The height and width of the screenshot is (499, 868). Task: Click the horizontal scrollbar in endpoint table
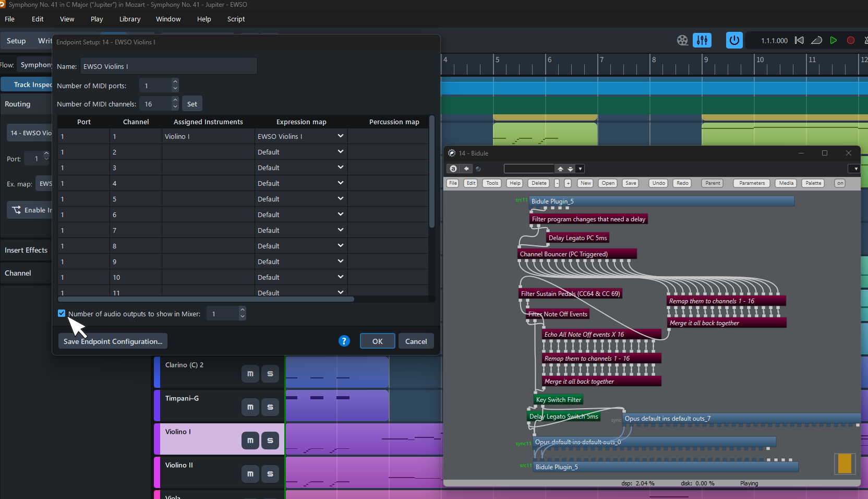(x=206, y=299)
